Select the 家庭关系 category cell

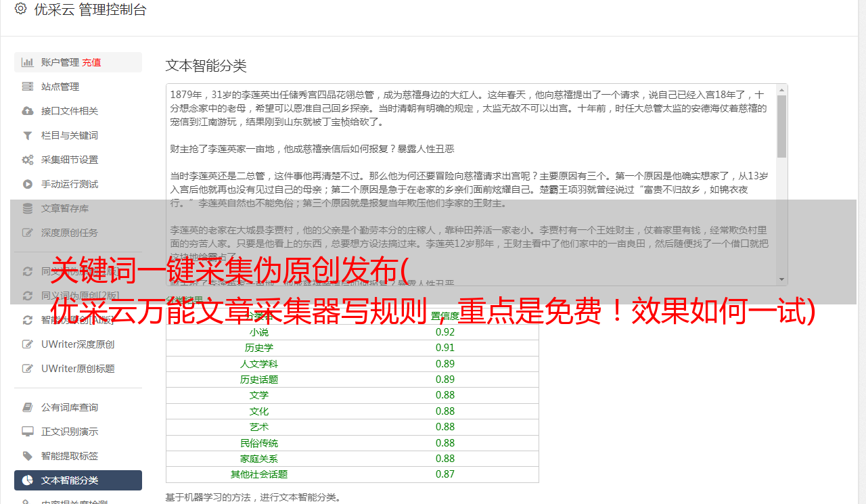click(x=259, y=459)
